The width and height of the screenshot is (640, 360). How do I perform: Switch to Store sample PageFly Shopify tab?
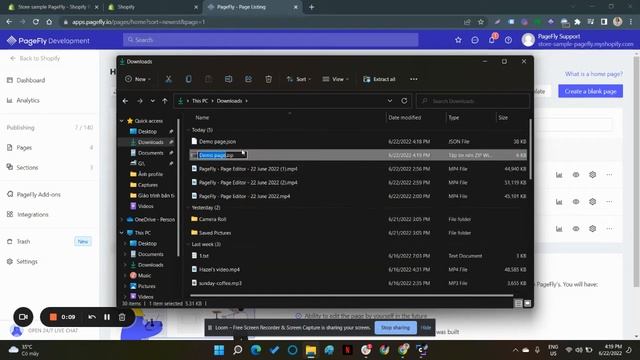[52, 7]
